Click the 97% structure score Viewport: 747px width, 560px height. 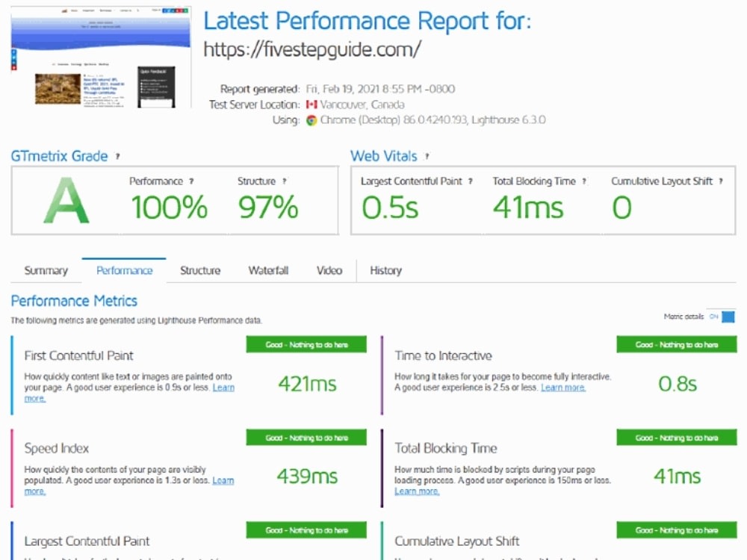268,208
